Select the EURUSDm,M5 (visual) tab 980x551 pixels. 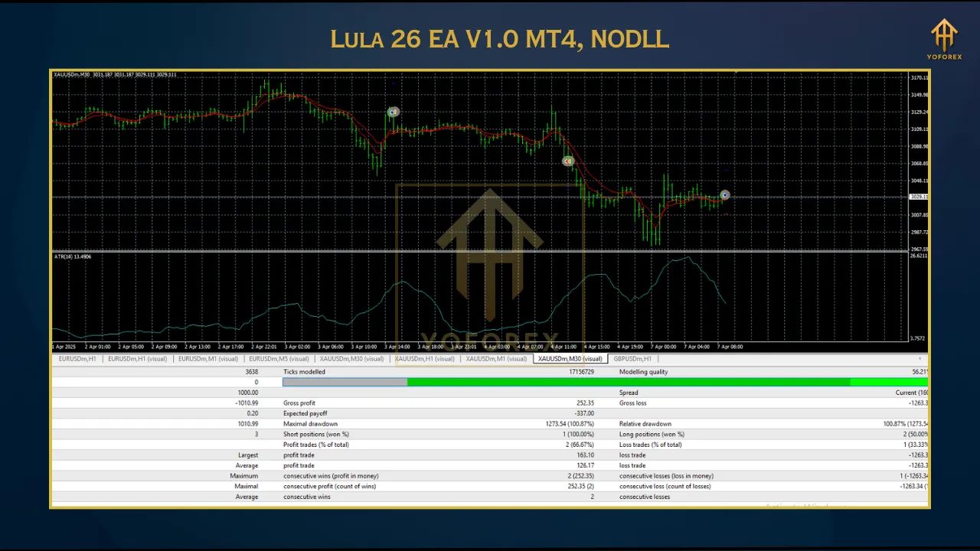pyautogui.click(x=279, y=358)
